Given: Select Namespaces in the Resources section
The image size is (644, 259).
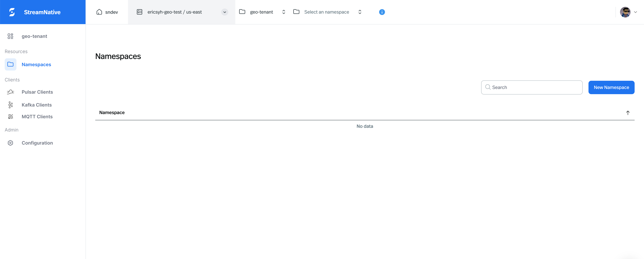Looking at the screenshot, I should (x=36, y=64).
